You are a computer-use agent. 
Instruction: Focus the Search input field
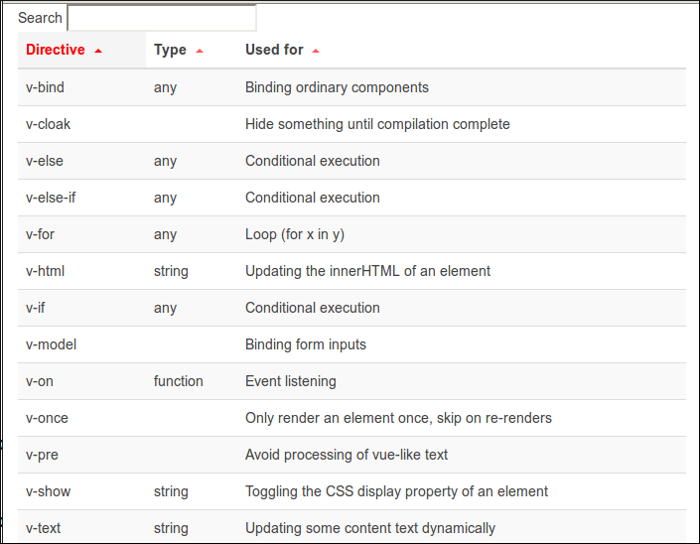coord(161,18)
